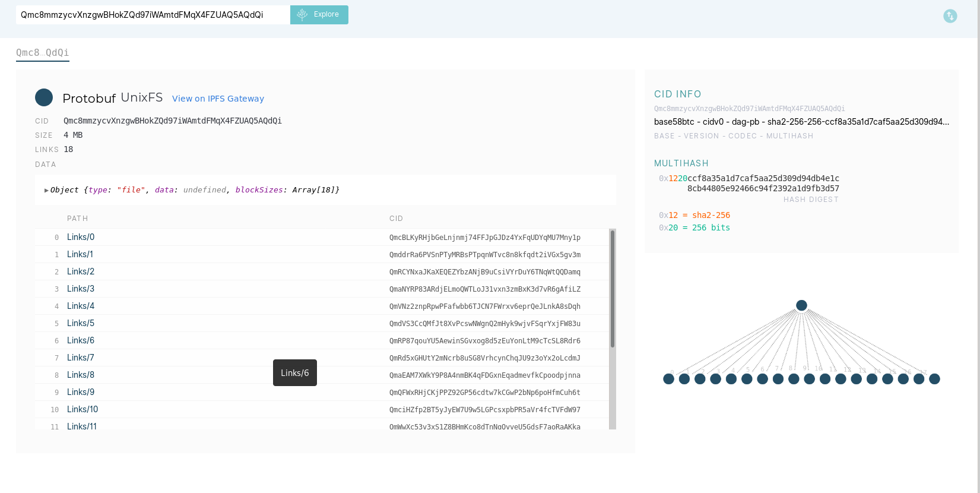The image size is (980, 493).
Task: Click the PATH column header
Action: click(x=78, y=219)
